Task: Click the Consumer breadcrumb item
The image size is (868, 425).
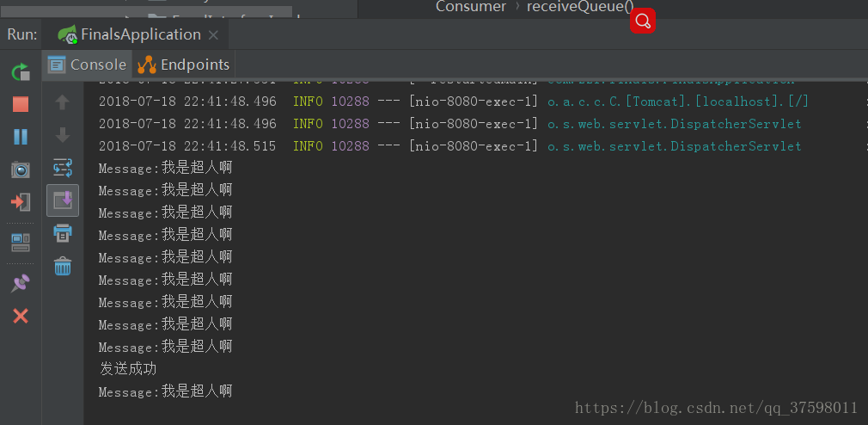Action: [471, 7]
